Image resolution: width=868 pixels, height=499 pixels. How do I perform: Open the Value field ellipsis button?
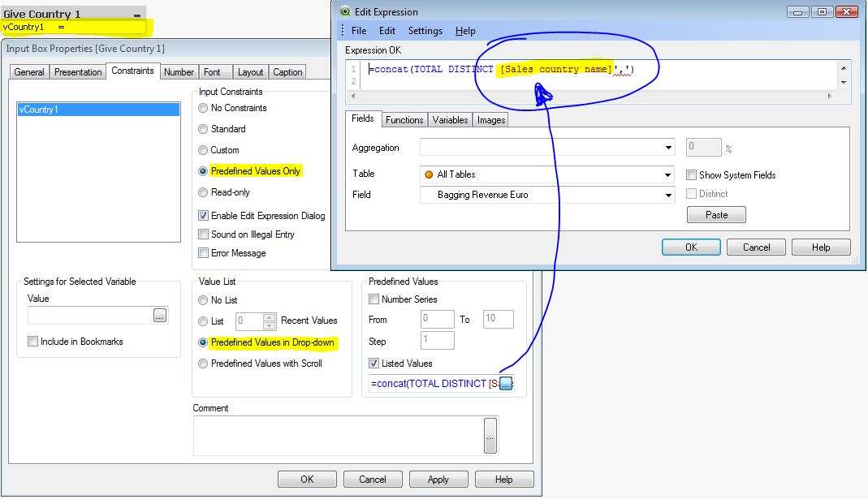159,316
